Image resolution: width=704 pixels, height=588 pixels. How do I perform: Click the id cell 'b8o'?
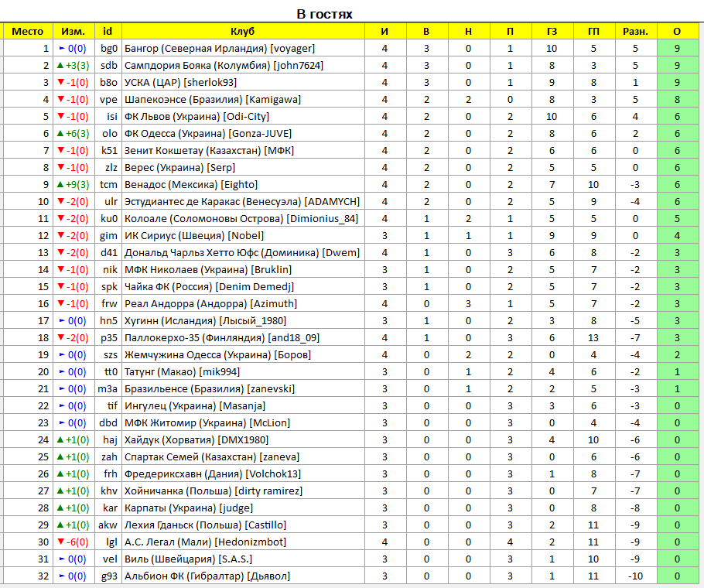point(108,83)
